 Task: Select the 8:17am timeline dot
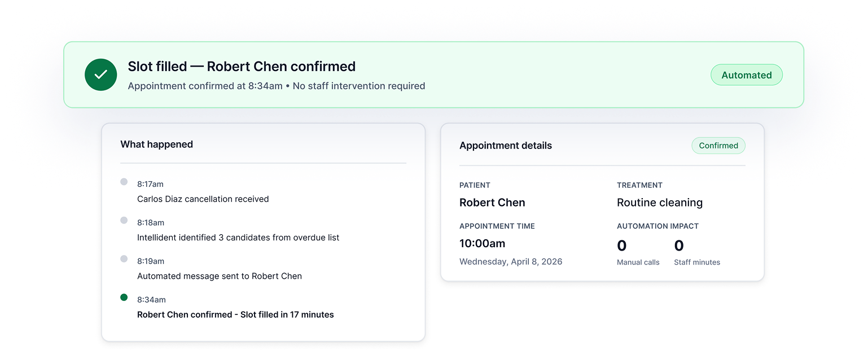124,182
